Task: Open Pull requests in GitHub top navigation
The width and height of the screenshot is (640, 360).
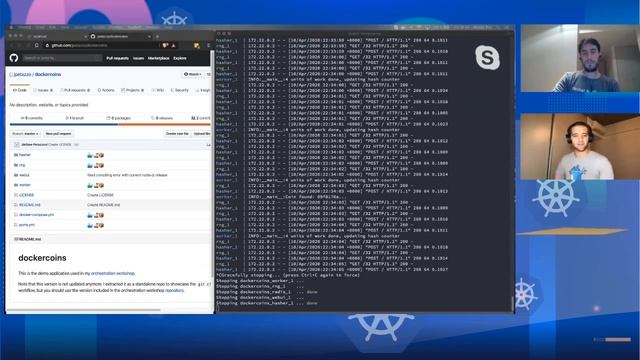Action: 118,58
